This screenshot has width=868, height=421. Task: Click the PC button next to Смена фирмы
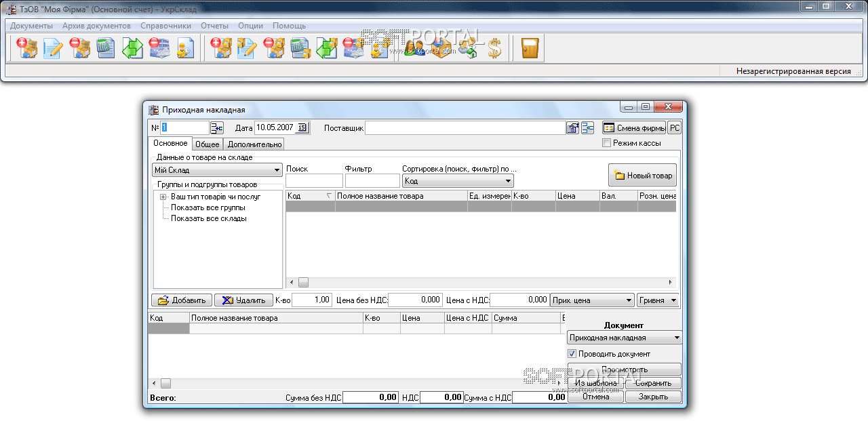coord(675,127)
